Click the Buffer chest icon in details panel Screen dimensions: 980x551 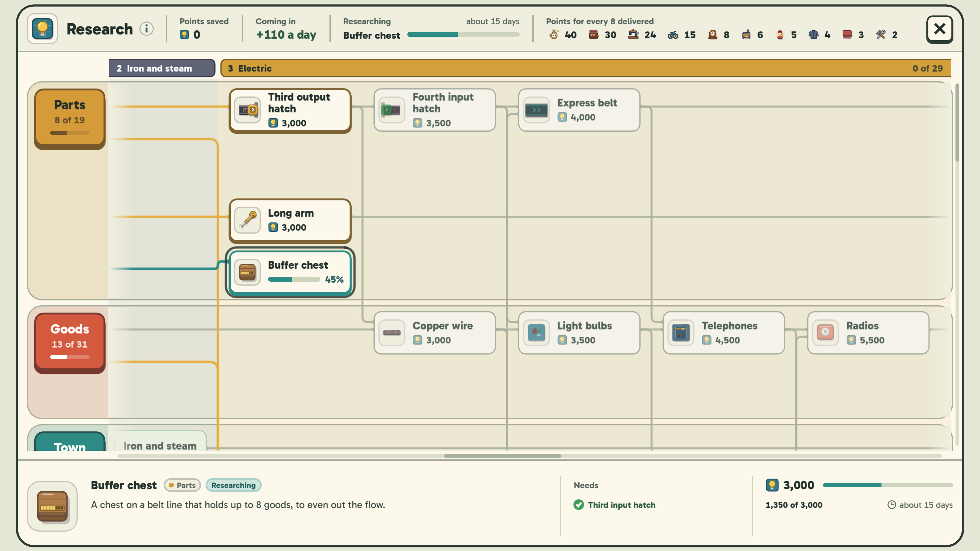[x=52, y=506]
